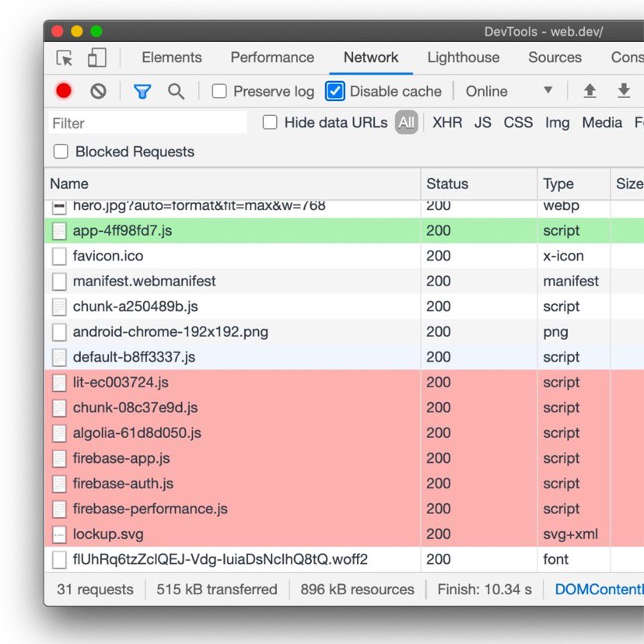The width and height of the screenshot is (644, 644).
Task: Select the image icon beside hero.jpg row
Action: (x=59, y=207)
